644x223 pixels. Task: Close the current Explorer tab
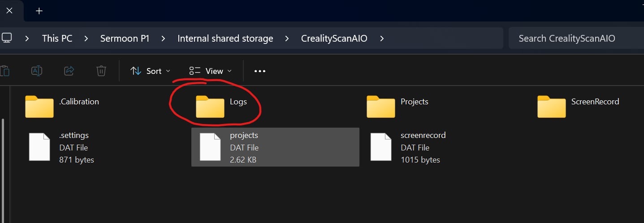click(9, 11)
